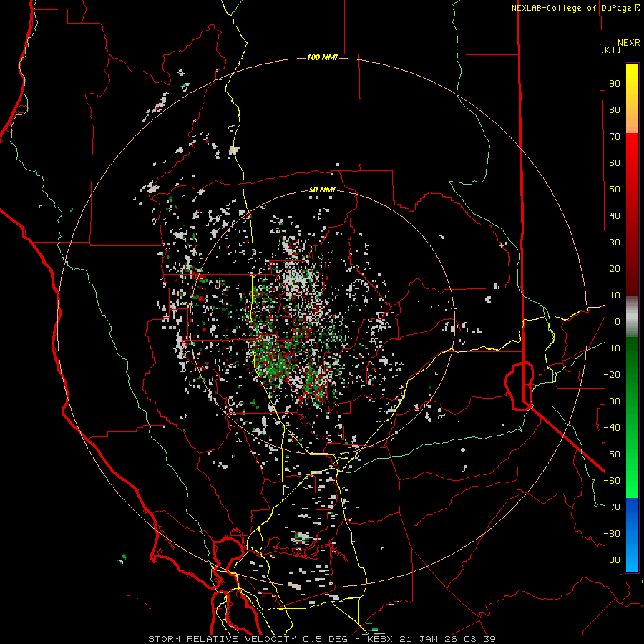
Task: Click the -60 value on velocity scale
Action: (612, 481)
